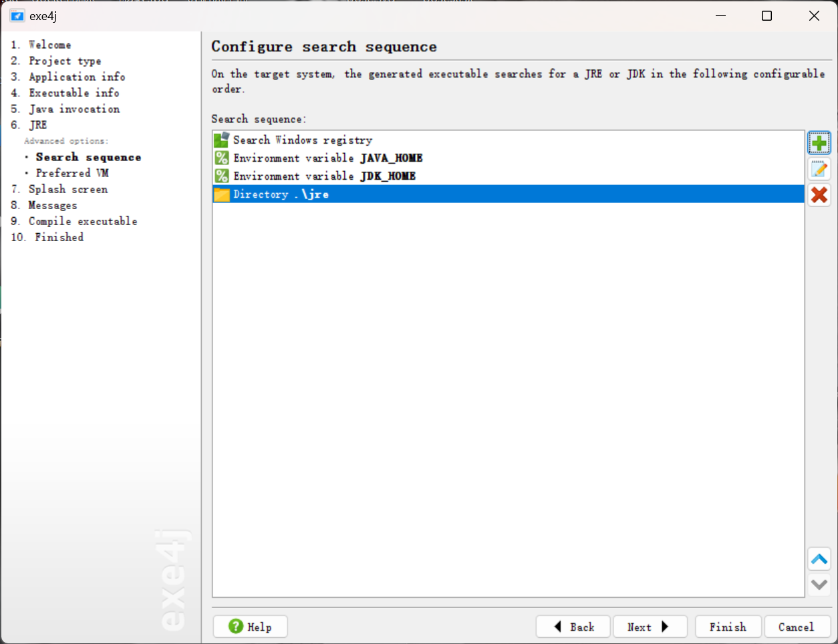Click the Finish button

point(728,627)
